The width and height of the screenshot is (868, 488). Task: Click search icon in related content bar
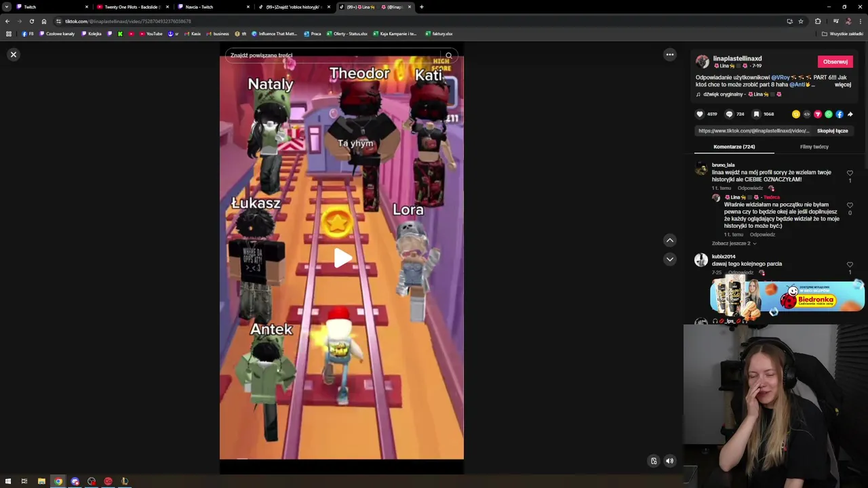click(449, 56)
